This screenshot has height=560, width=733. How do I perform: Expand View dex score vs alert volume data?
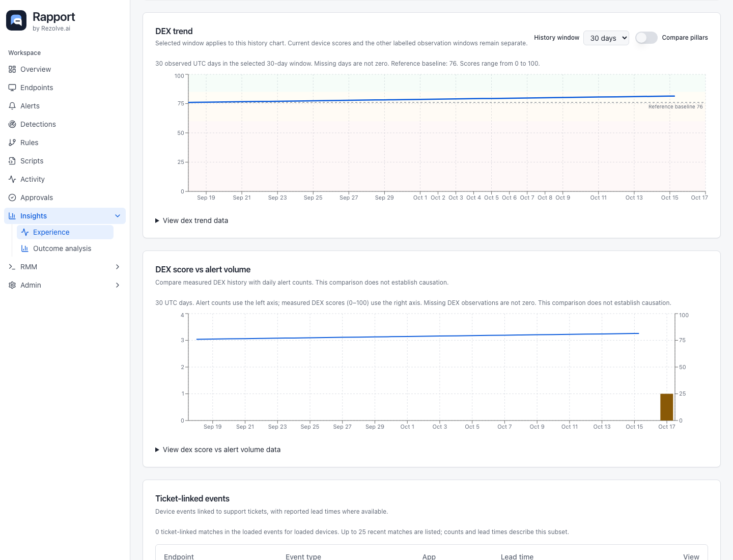[218, 450]
